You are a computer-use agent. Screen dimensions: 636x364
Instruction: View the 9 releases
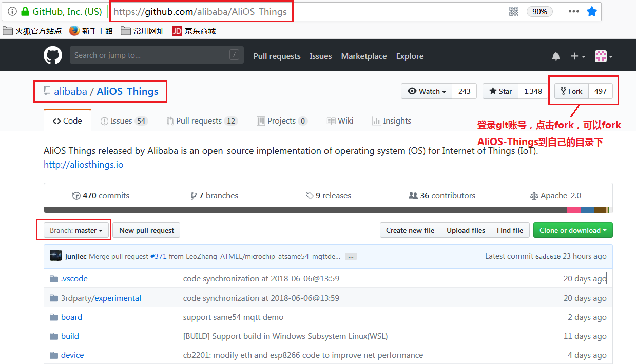329,196
